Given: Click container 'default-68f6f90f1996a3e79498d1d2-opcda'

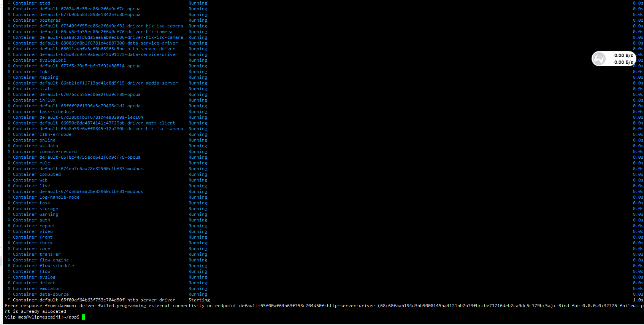Looking at the screenshot, I should (90, 106).
